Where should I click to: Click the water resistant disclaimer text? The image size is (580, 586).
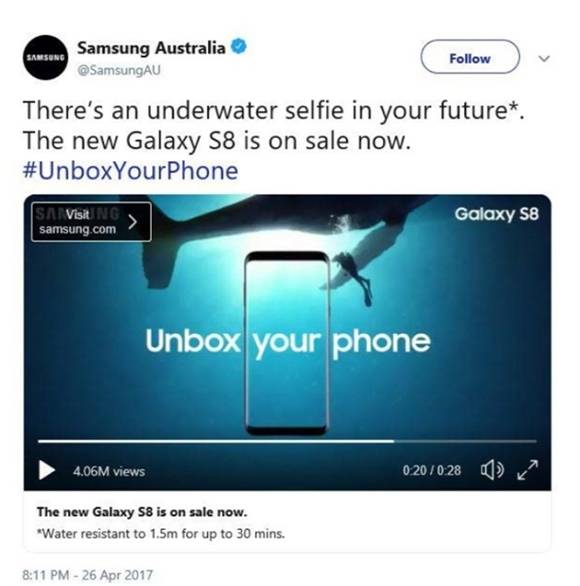pyautogui.click(x=161, y=533)
